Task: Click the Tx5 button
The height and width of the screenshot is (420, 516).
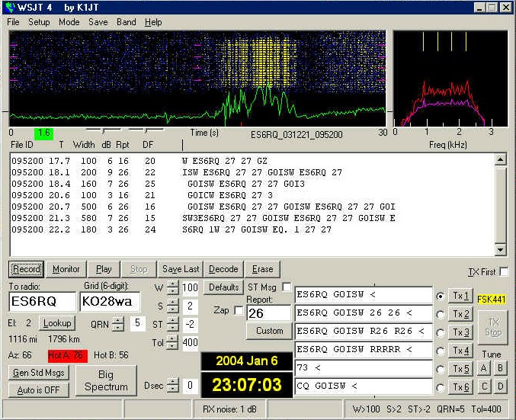Action: pos(460,369)
